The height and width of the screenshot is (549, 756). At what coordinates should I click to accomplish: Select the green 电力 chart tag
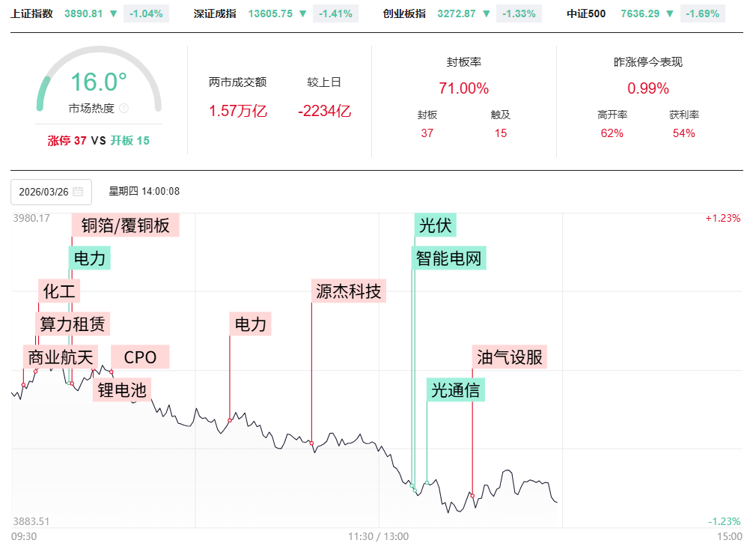click(x=89, y=258)
